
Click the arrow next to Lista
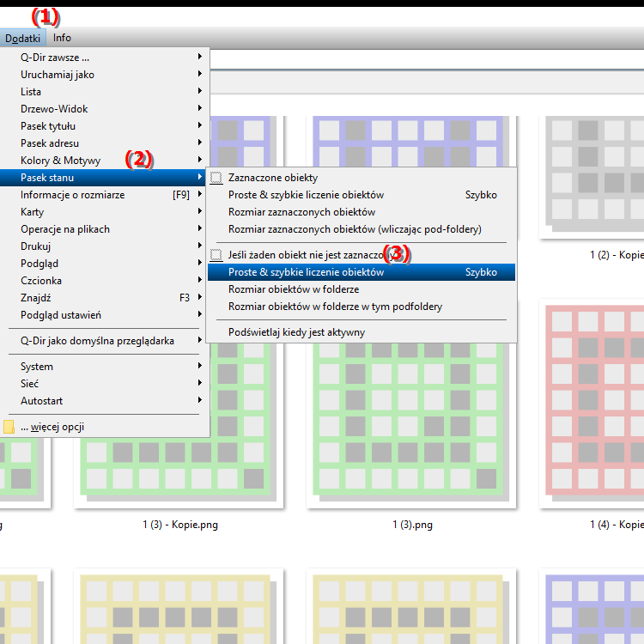[x=200, y=91]
